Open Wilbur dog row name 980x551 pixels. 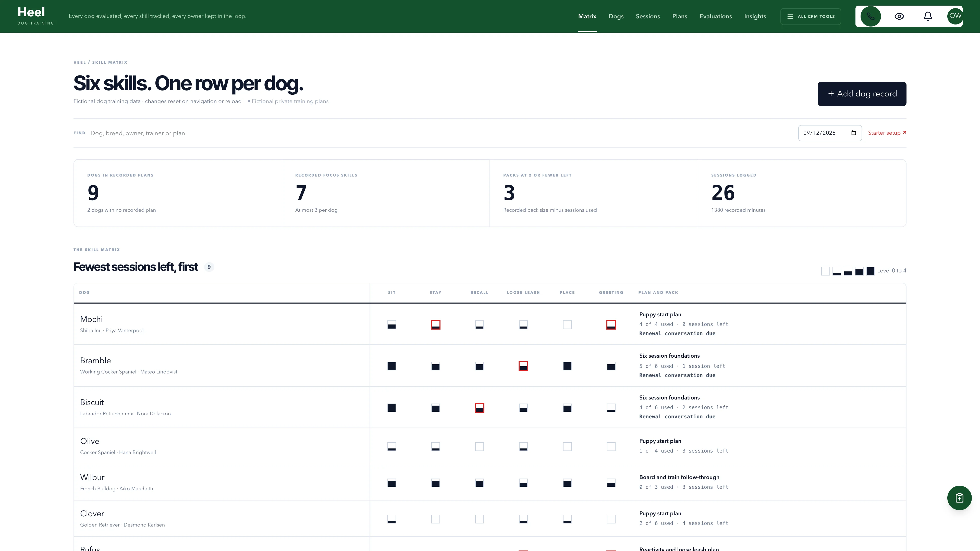point(92,477)
